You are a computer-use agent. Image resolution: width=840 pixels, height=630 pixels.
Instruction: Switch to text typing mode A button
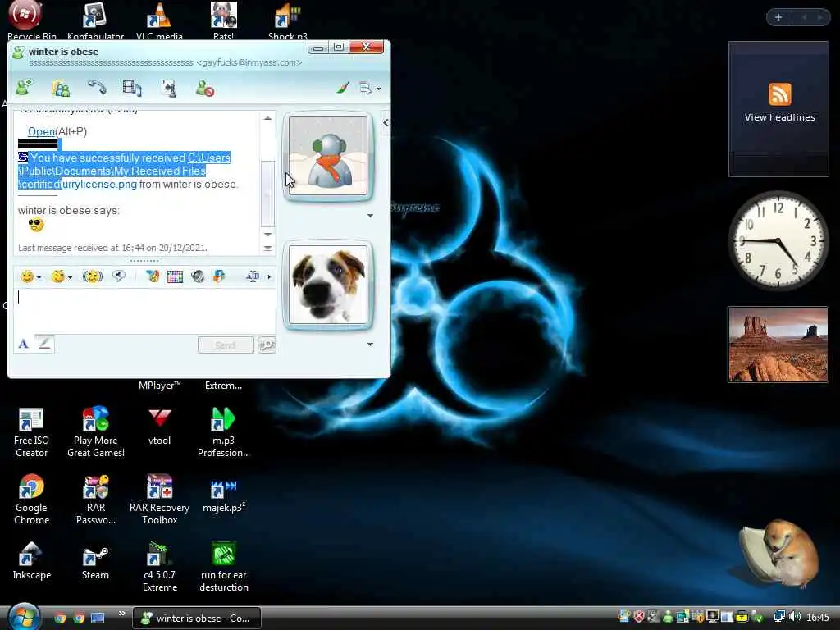(23, 344)
